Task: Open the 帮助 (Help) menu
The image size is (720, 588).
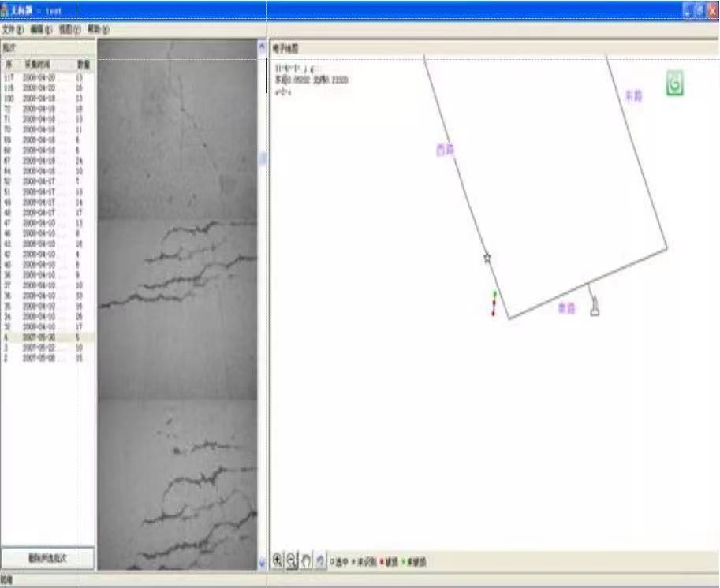Action: [x=99, y=29]
